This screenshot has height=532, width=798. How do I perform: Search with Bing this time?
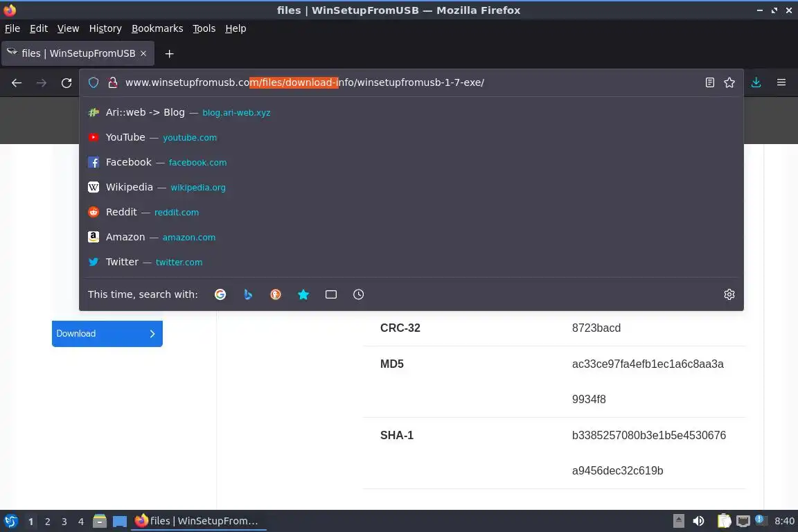248,294
